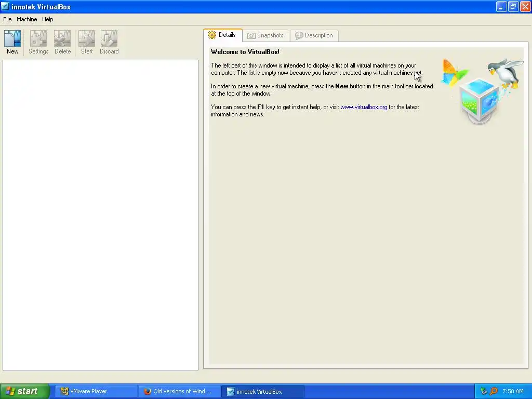Screen dimensions: 532x399
Task: Click the VirtualBox icon in title bar
Action: [5, 6]
